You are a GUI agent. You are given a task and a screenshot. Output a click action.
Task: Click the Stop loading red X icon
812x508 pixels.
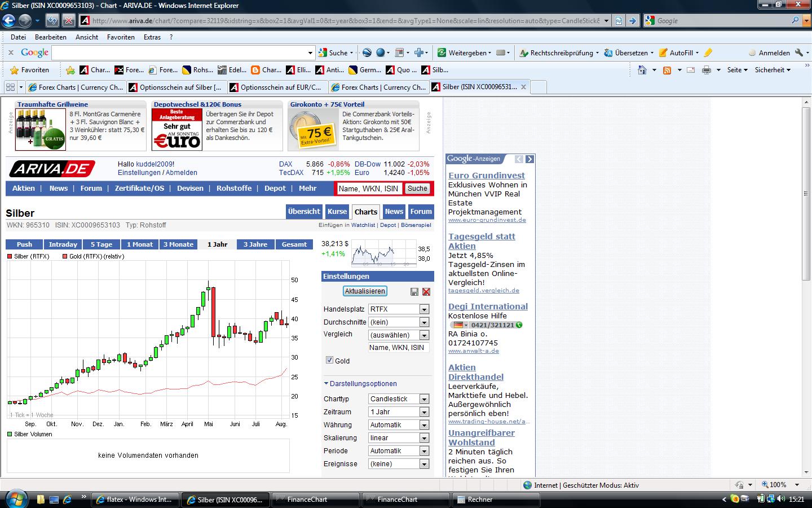68,21
